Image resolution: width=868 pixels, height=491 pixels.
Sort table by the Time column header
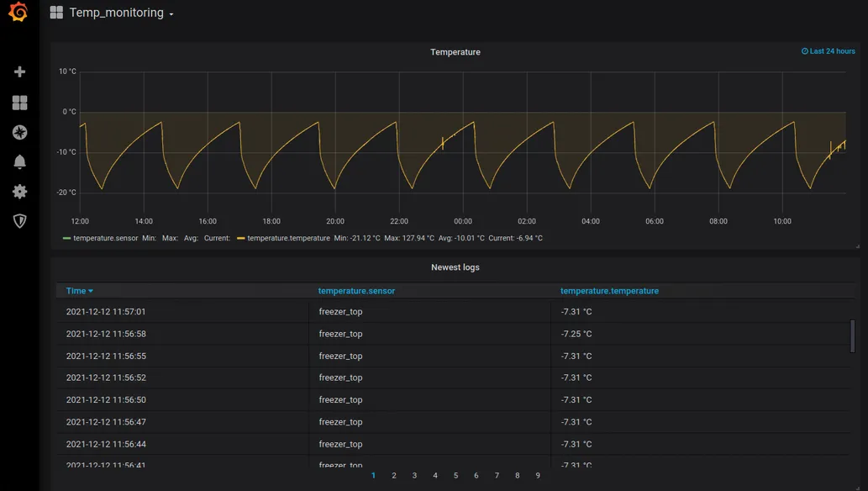pos(76,291)
